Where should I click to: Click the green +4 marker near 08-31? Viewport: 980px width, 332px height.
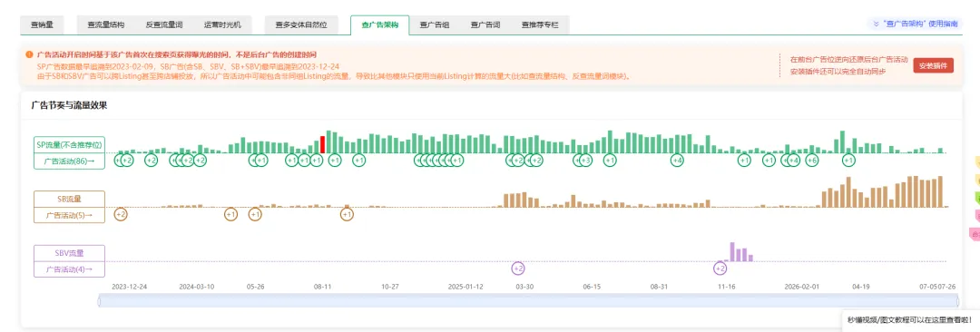677,161
